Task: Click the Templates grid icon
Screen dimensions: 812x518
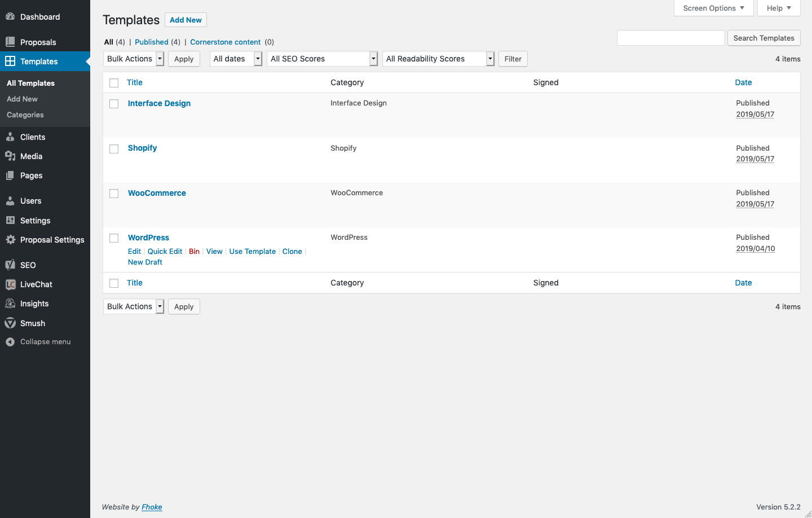Action: click(x=10, y=61)
